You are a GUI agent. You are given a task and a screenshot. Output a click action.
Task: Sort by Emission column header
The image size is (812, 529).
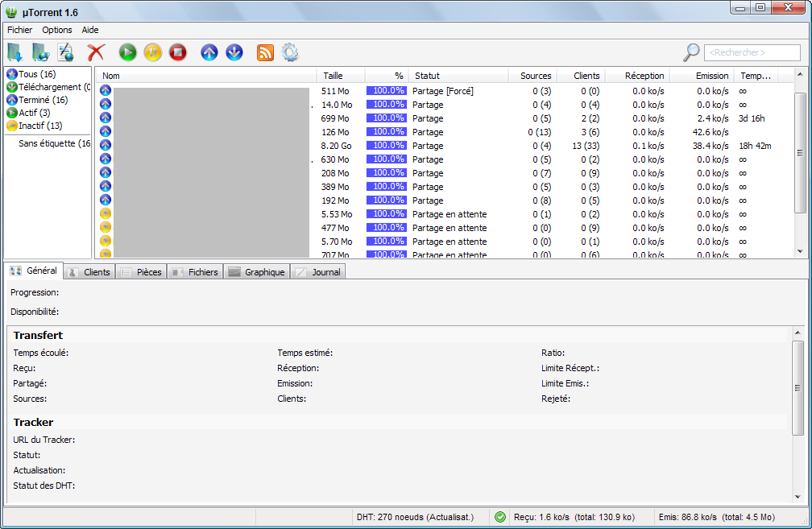(702, 76)
